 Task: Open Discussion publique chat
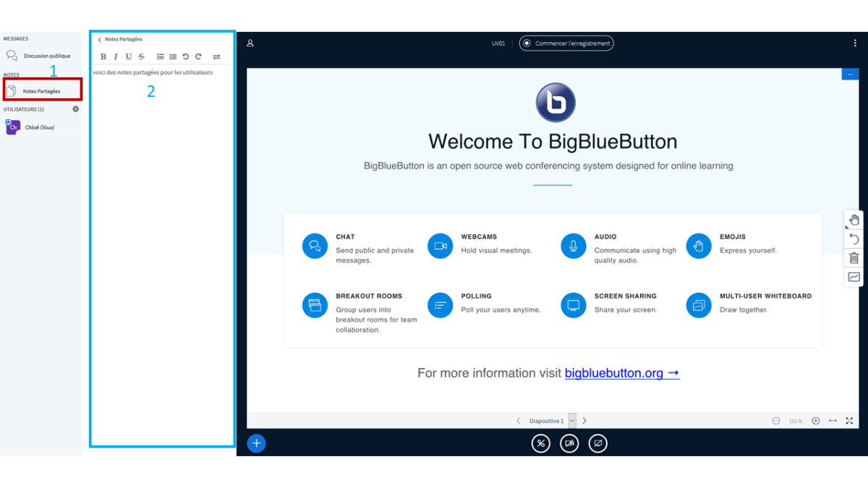[39, 56]
